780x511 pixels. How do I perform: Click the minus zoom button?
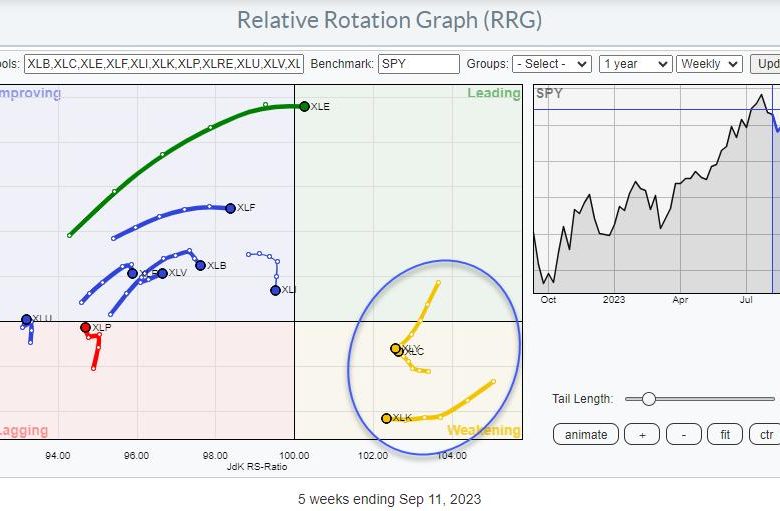click(683, 434)
